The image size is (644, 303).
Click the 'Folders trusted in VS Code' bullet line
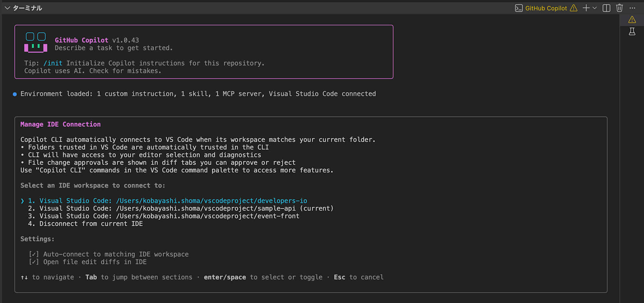[145, 147]
